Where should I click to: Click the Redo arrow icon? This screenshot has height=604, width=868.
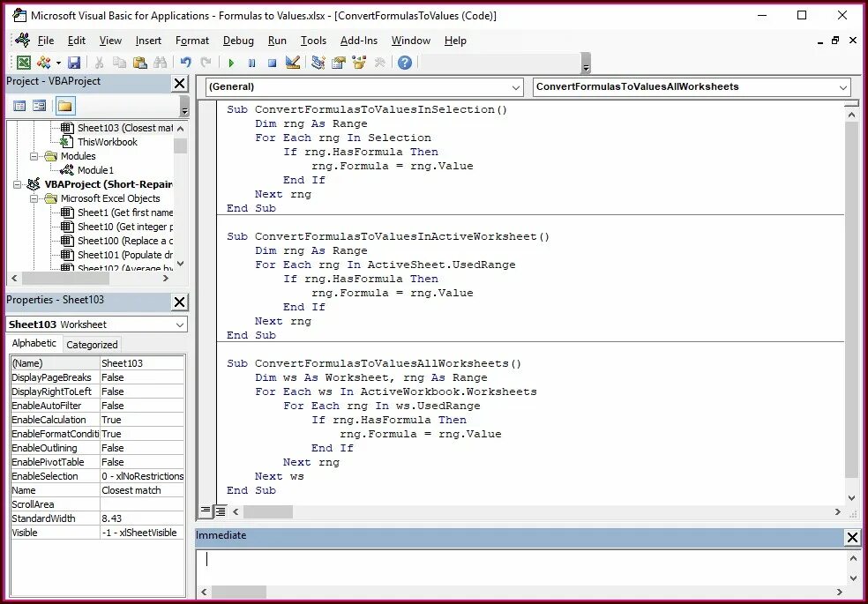point(206,63)
